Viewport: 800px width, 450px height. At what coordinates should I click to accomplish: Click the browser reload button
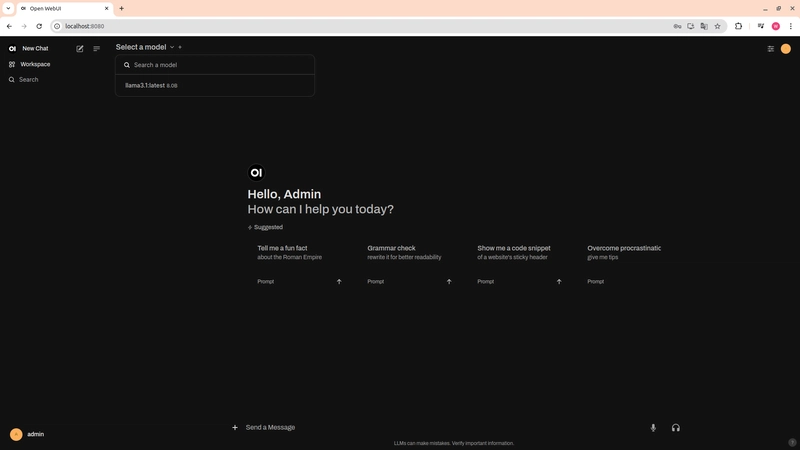(x=39, y=26)
